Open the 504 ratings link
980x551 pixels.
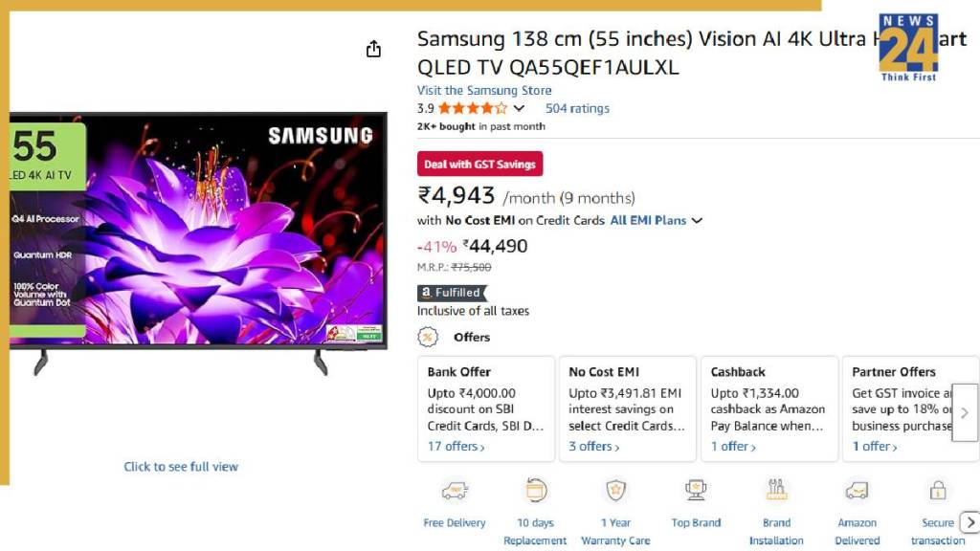click(577, 109)
